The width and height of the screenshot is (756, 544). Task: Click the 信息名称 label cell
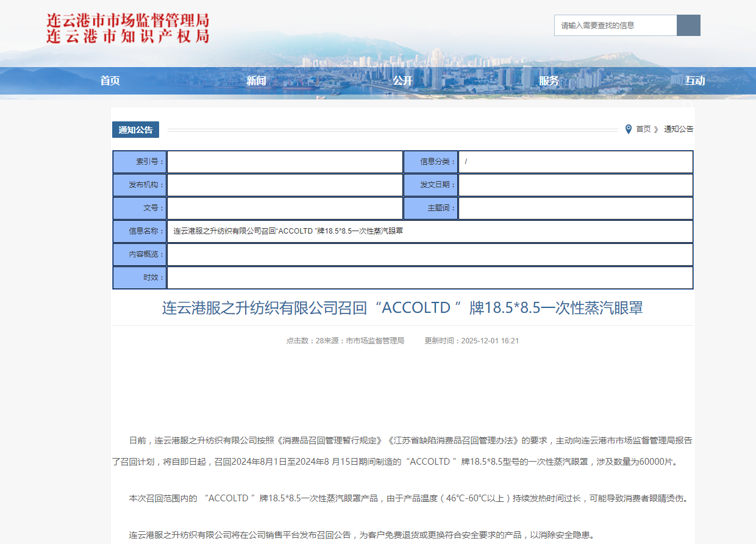tap(140, 231)
